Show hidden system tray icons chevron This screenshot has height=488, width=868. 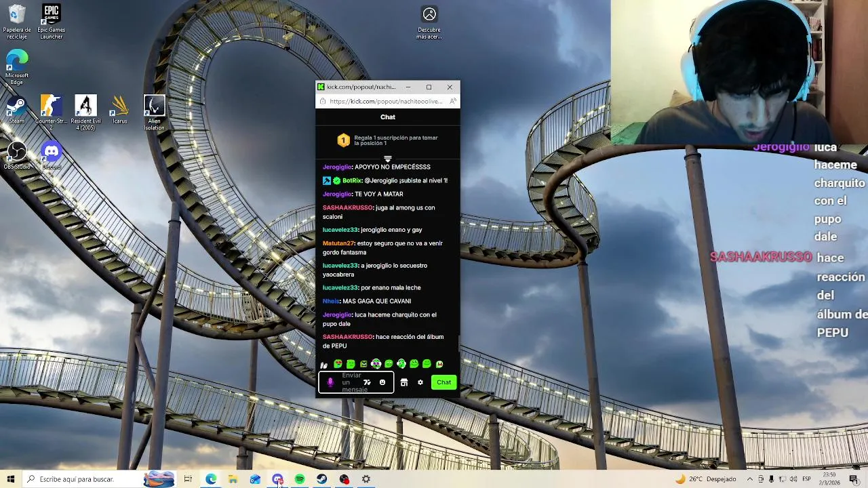tap(750, 479)
